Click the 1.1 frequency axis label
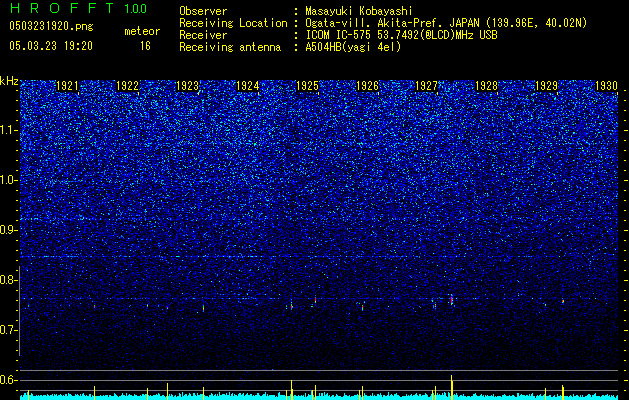The width and height of the screenshot is (629, 400). point(8,130)
